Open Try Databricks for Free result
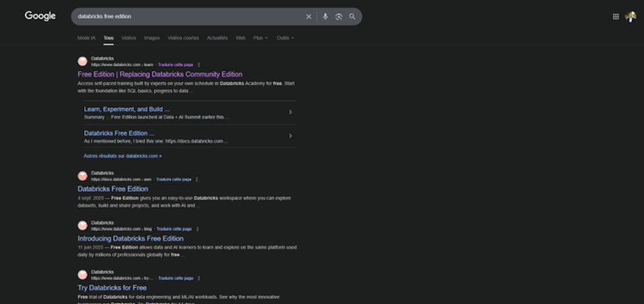644x304 pixels. pyautogui.click(x=112, y=288)
